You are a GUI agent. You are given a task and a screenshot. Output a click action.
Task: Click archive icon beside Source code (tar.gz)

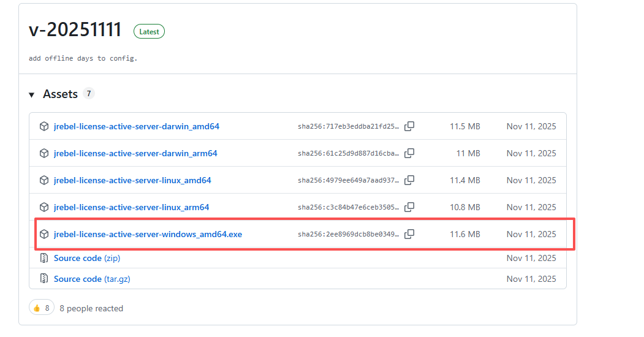44,278
